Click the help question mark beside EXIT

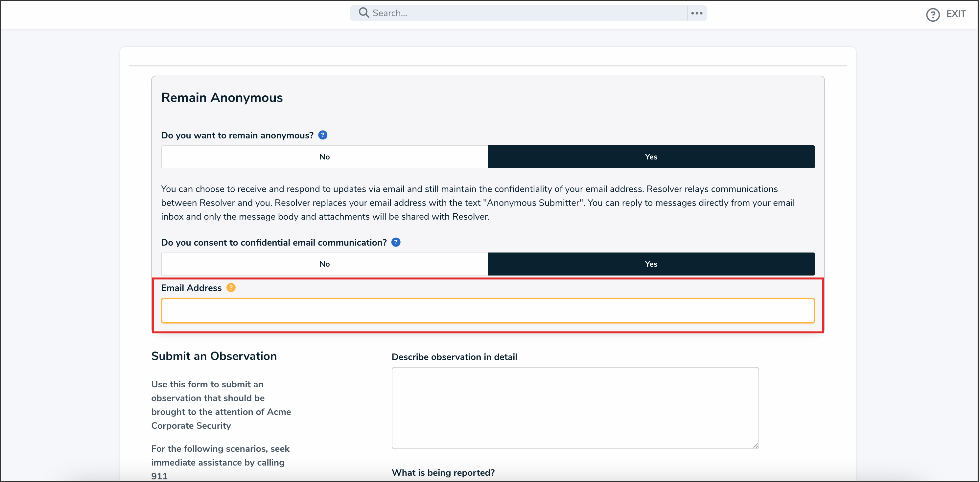(932, 14)
